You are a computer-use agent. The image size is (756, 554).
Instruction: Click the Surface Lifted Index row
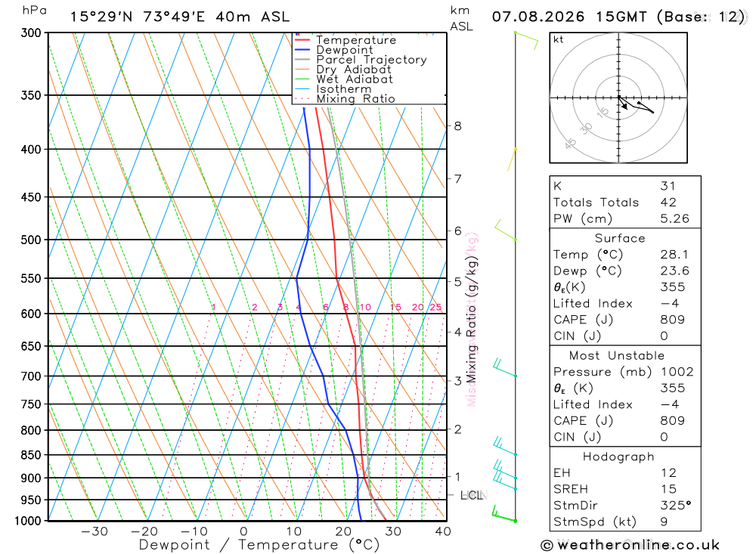tap(625, 304)
